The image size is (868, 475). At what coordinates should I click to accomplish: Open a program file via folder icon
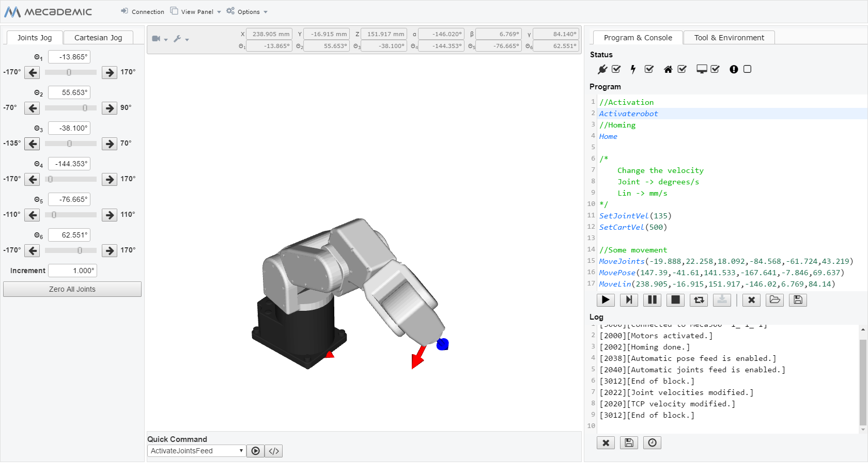pos(774,300)
